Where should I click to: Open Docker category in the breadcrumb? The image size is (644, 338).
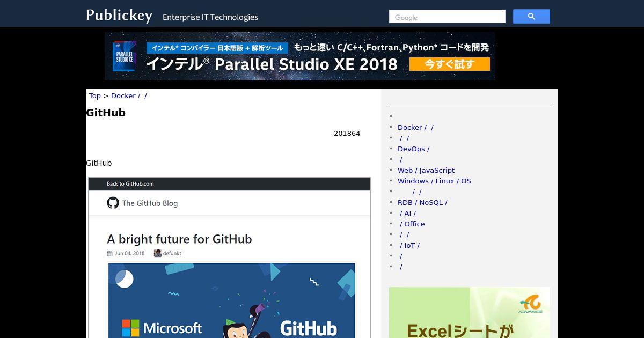tap(128, 95)
